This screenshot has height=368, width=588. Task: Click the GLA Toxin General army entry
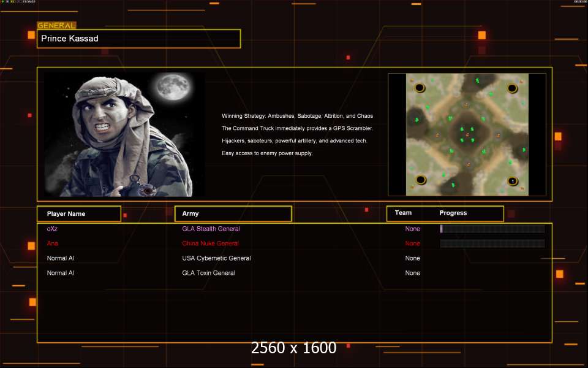(x=208, y=273)
